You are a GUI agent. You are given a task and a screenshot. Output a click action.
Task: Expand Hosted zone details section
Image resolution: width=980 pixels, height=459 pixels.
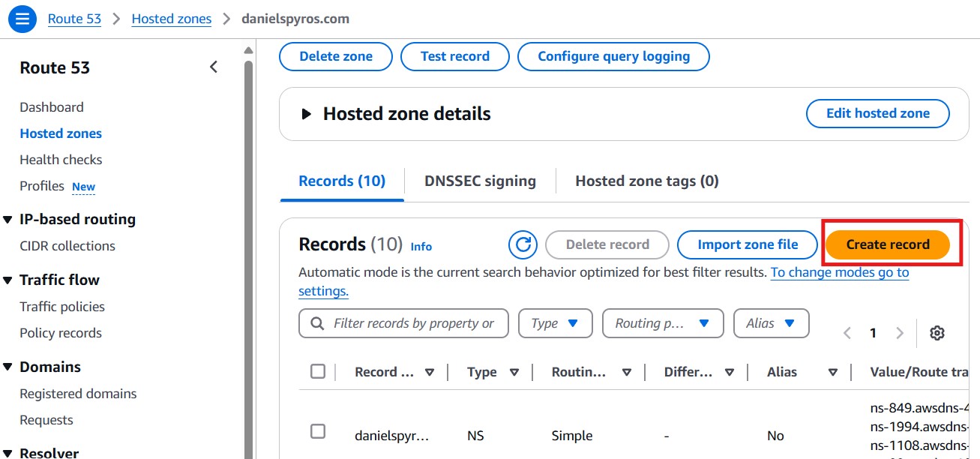(x=306, y=114)
